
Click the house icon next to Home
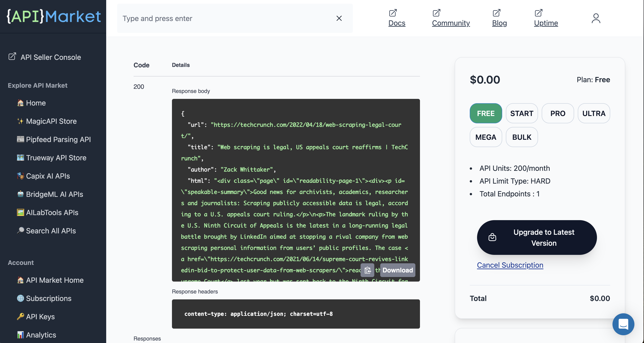click(21, 103)
